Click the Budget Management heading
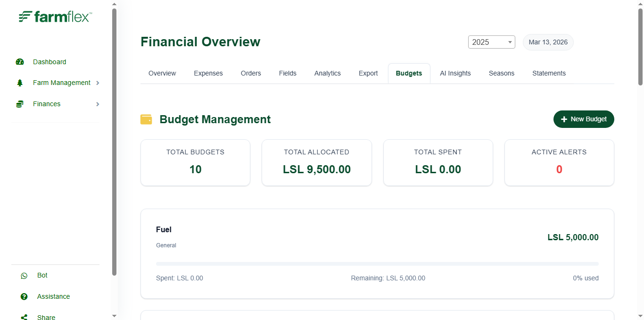644x320 pixels. point(215,119)
